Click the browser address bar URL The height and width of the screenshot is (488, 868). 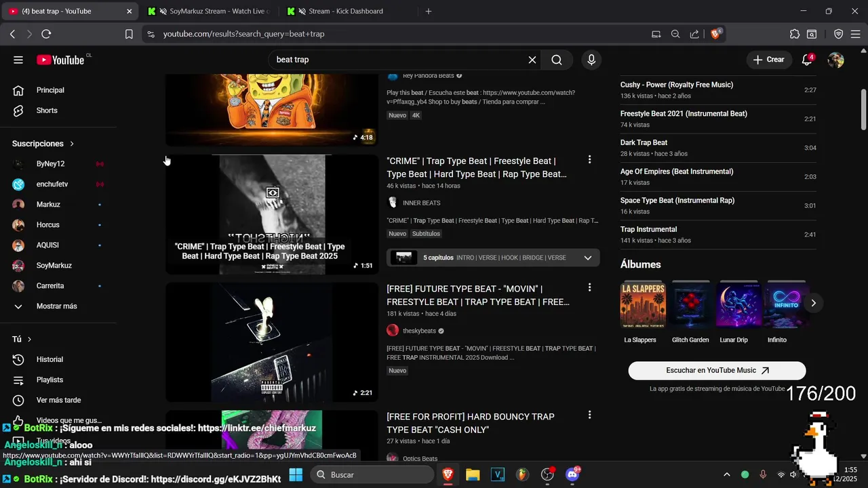coord(243,34)
